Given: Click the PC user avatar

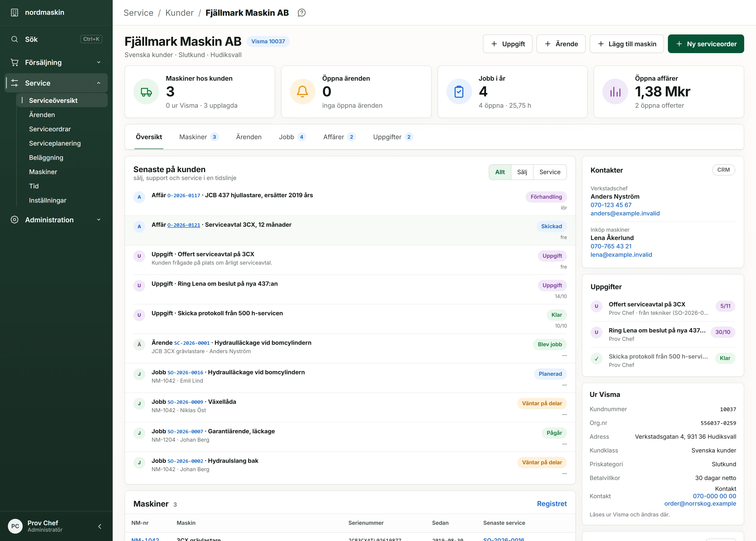Looking at the screenshot, I should pos(15,526).
